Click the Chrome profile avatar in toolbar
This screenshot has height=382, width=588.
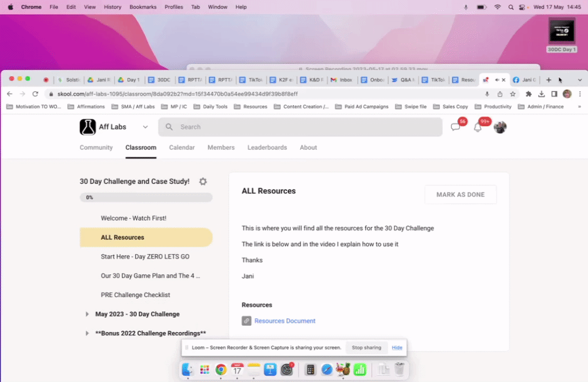click(x=567, y=94)
